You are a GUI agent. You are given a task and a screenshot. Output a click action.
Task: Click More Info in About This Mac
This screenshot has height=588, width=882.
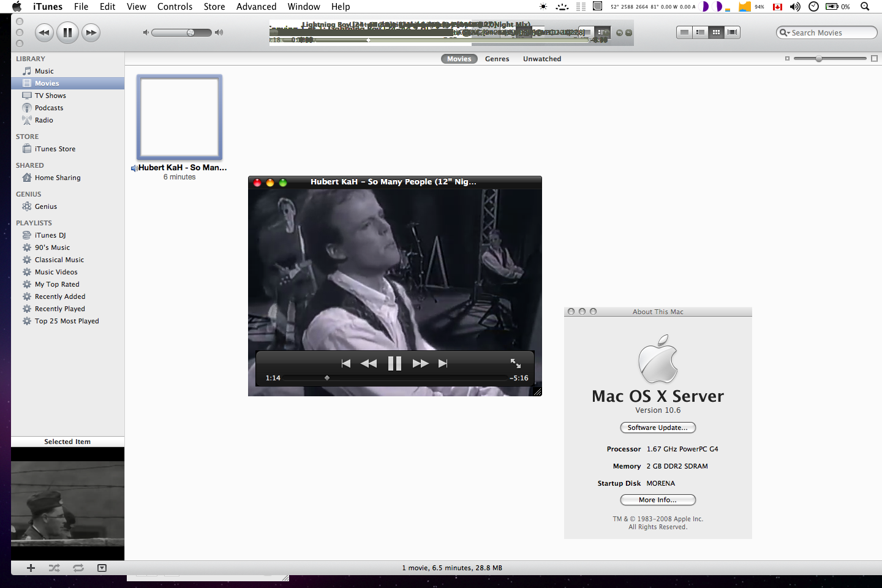[x=658, y=500]
